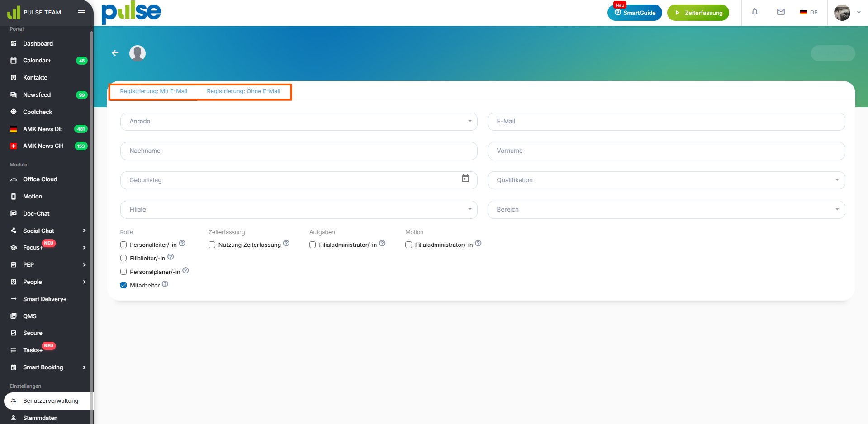The height and width of the screenshot is (424, 868).
Task: Show help for Filialleiter/-in role
Action: point(171,257)
